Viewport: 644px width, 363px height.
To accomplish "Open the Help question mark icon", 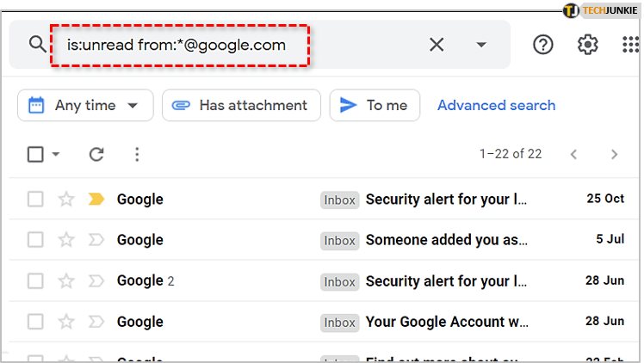I will click(x=543, y=45).
